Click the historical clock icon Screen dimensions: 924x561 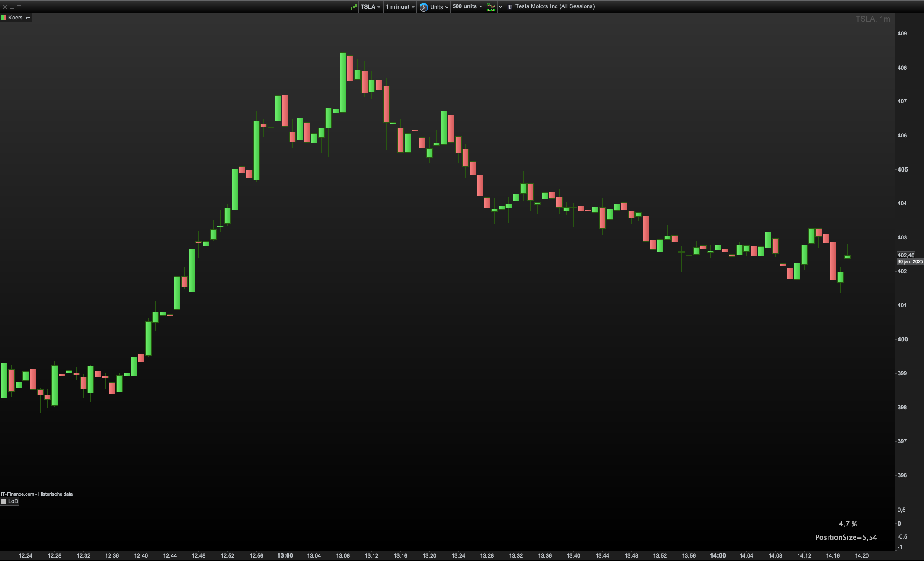click(424, 7)
